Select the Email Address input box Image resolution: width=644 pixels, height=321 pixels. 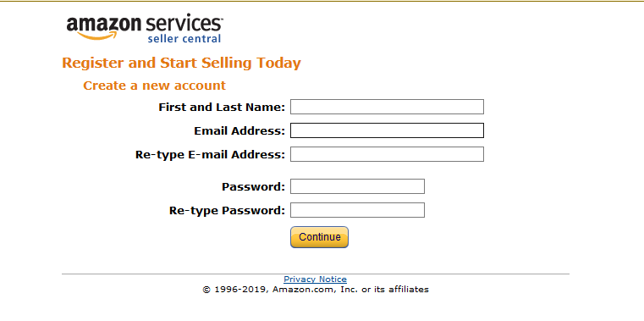click(x=387, y=130)
